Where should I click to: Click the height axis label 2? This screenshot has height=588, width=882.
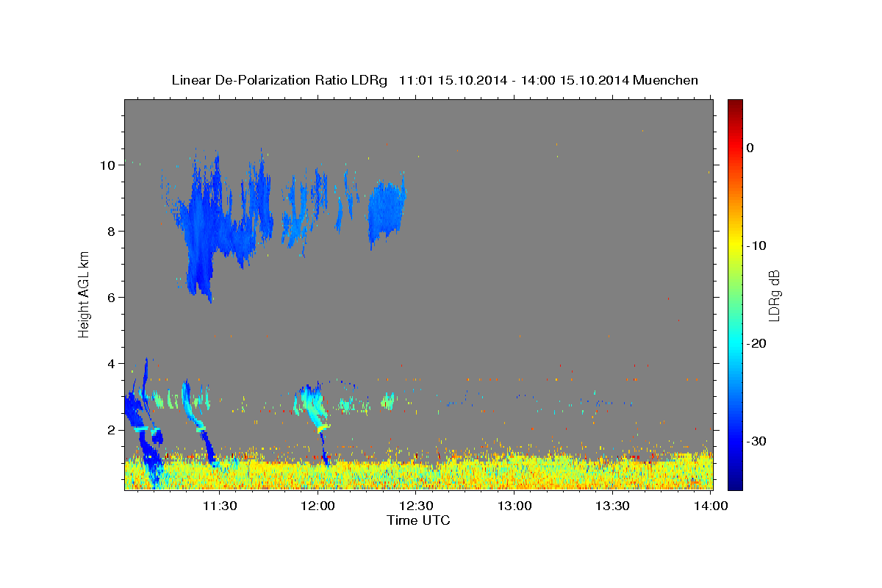(x=111, y=429)
